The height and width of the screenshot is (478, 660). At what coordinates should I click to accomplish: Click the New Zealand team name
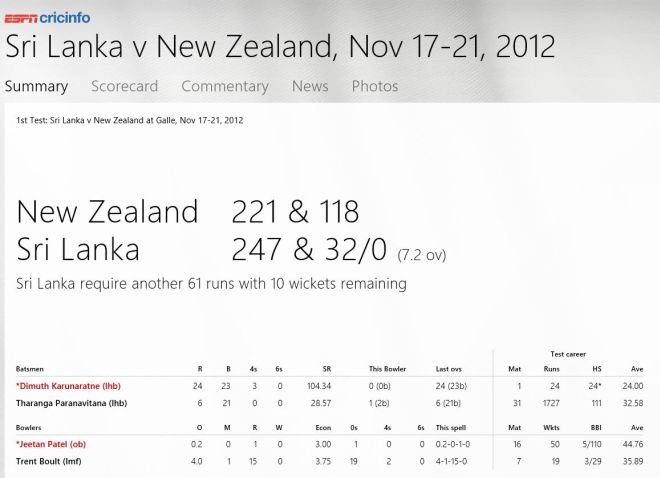pos(107,211)
